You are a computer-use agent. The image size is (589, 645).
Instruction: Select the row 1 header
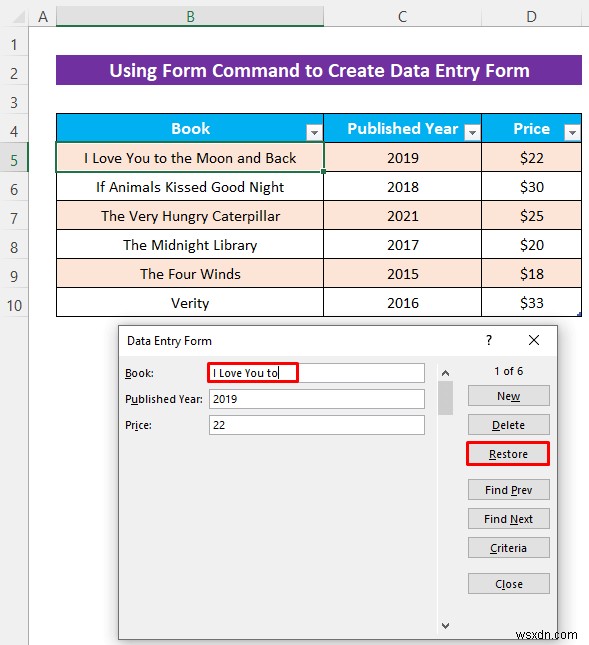click(x=14, y=44)
